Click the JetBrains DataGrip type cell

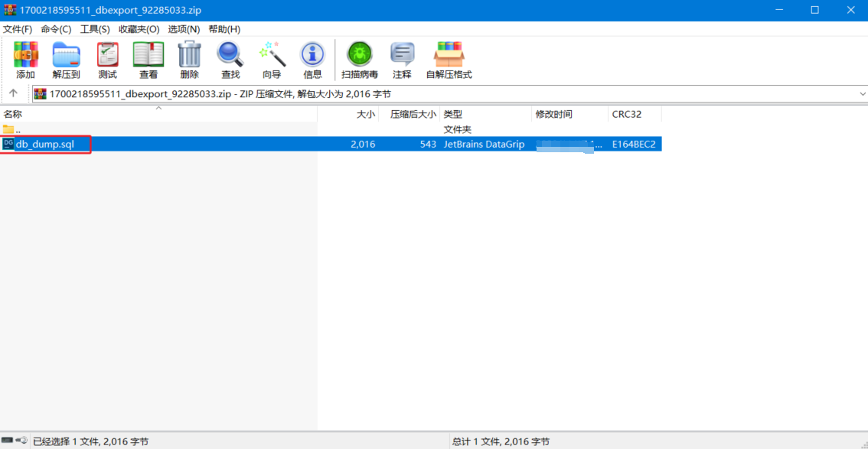coord(484,145)
